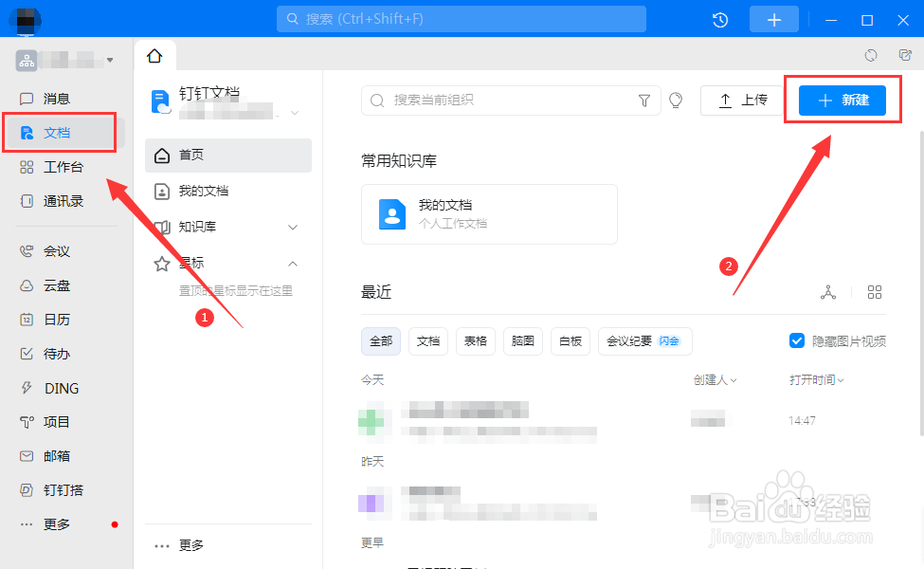Sort by 打开时间 dropdown
Viewport: 924px width, 569px height.
point(817,380)
